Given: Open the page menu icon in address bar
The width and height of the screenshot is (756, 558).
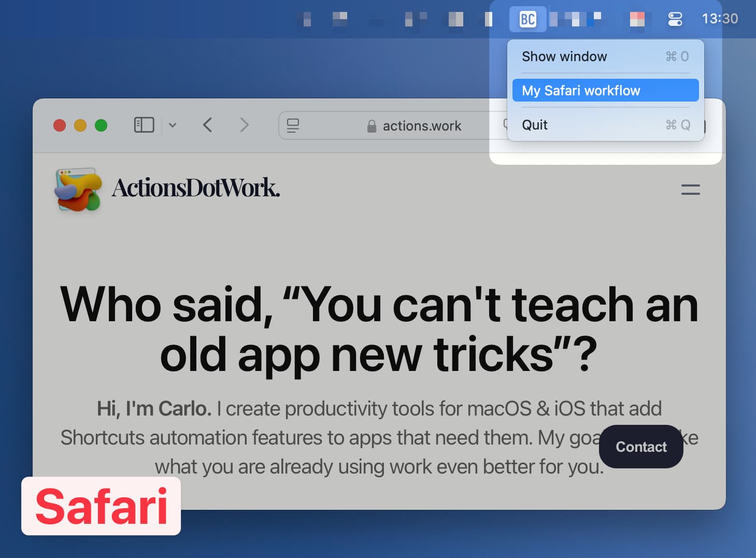Looking at the screenshot, I should click(293, 125).
